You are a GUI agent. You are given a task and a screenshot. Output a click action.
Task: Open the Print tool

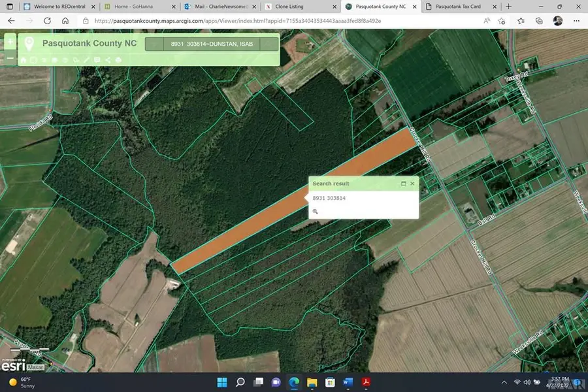pyautogui.click(x=118, y=60)
